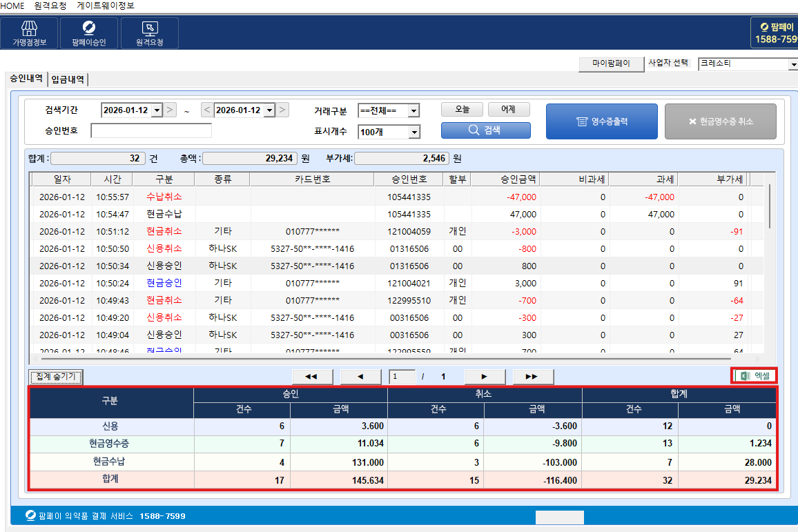Open the 원격요청 monitor icon
The image size is (798, 532).
pos(149,33)
